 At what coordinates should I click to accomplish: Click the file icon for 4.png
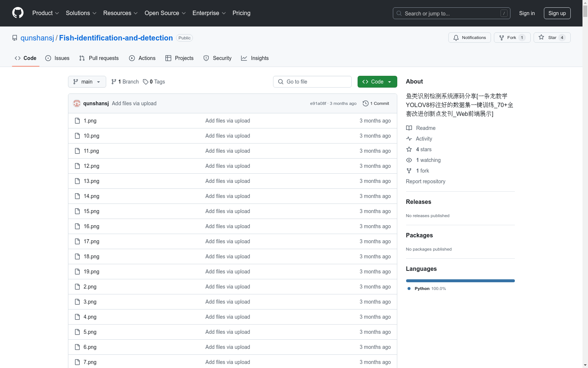pos(77,317)
